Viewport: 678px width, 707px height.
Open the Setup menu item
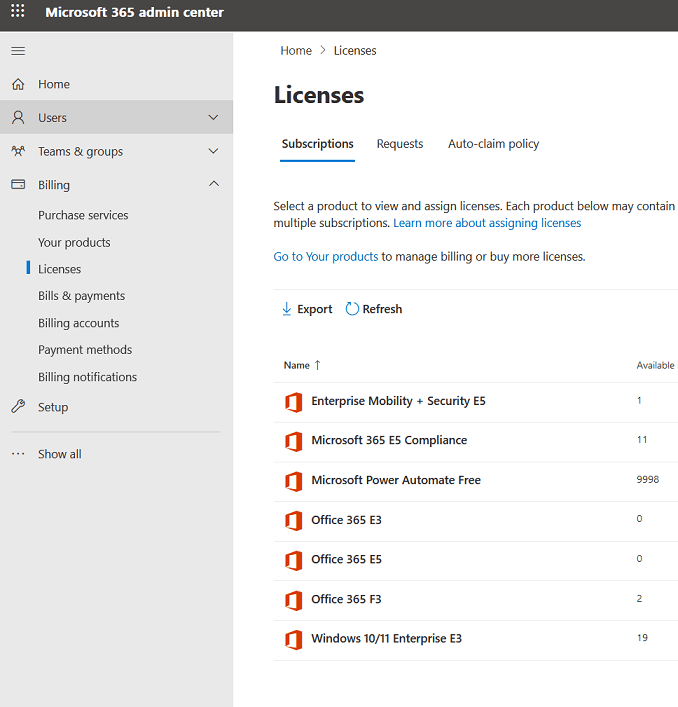[53, 407]
